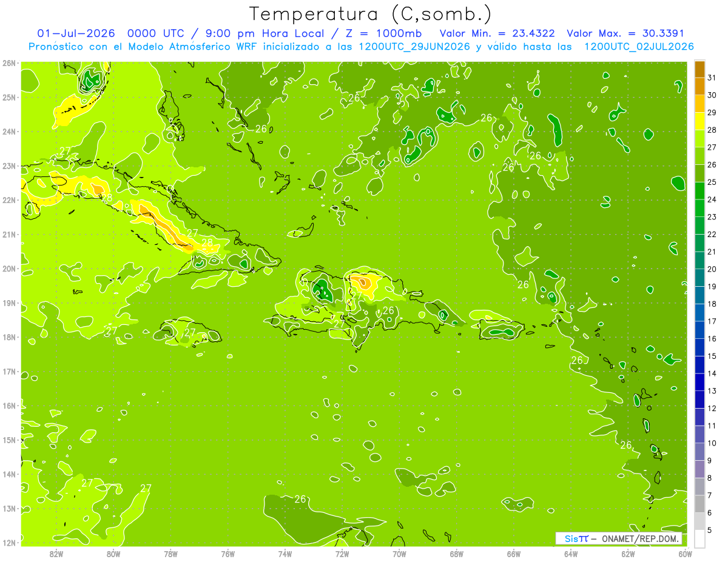Click the 18N latitude axis label
Viewport: 728px width, 562px height.
[9, 337]
